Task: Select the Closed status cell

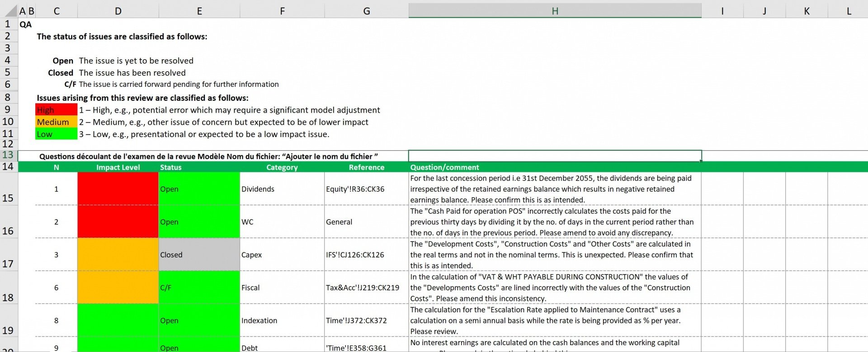Action: click(x=199, y=255)
